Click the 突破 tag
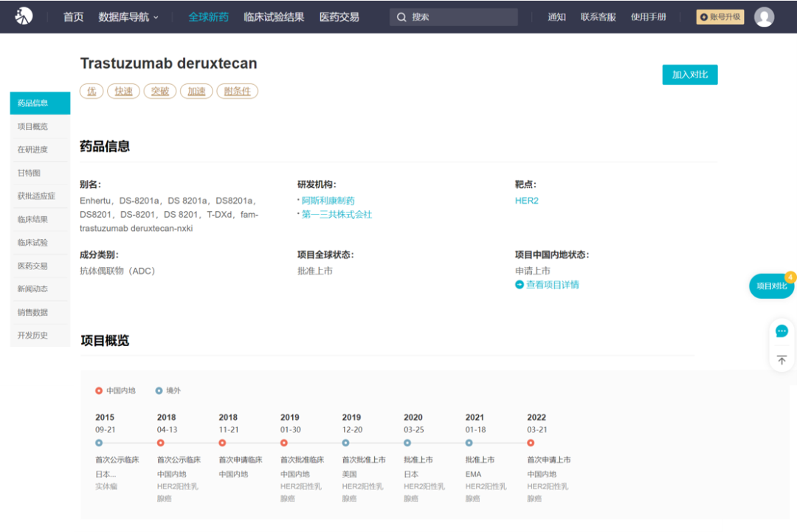Screen dimensions: 797x532 (160, 91)
